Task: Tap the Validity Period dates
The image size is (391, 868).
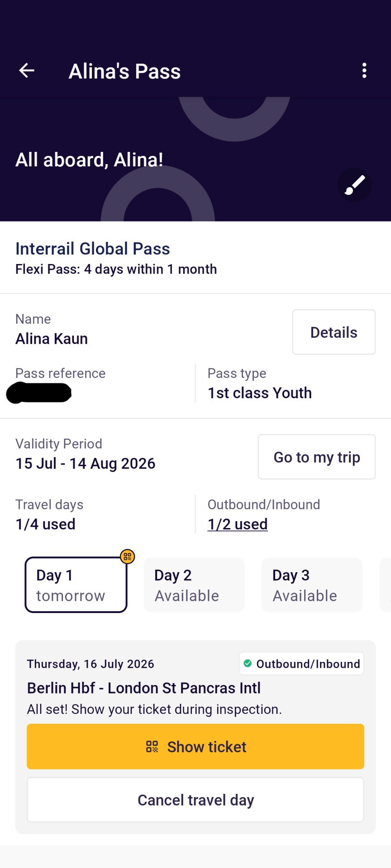Action: click(86, 463)
